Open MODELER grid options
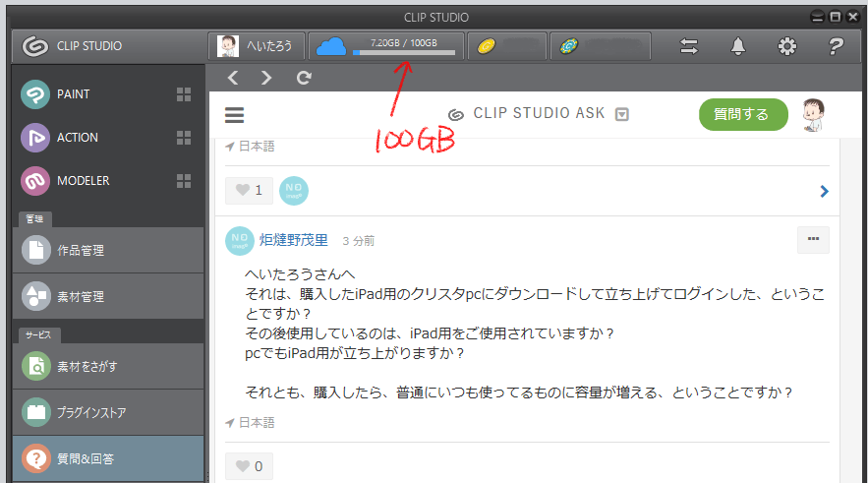Image resolution: width=868 pixels, height=483 pixels. click(x=184, y=181)
